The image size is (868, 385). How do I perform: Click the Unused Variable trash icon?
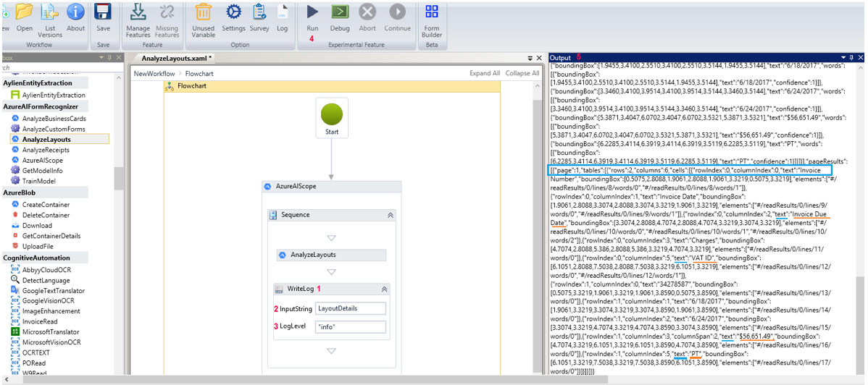point(204,12)
